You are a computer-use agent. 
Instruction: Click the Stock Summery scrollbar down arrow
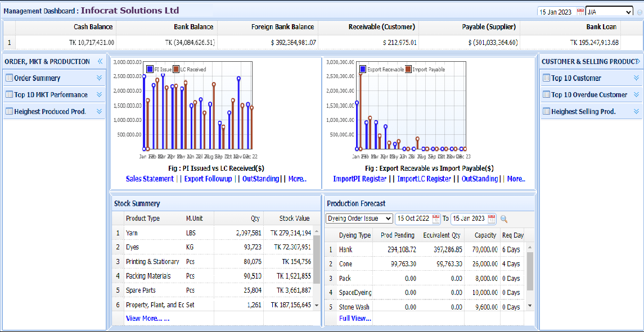coord(316,306)
